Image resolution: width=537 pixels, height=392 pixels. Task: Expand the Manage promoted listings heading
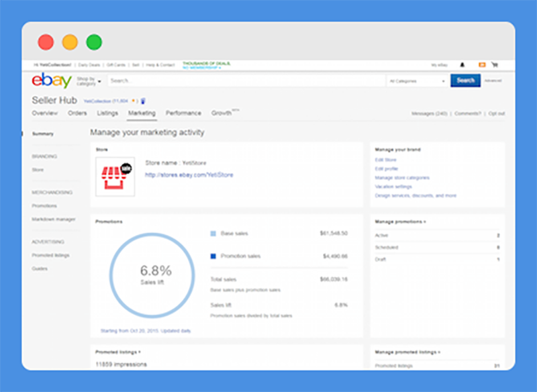click(407, 352)
